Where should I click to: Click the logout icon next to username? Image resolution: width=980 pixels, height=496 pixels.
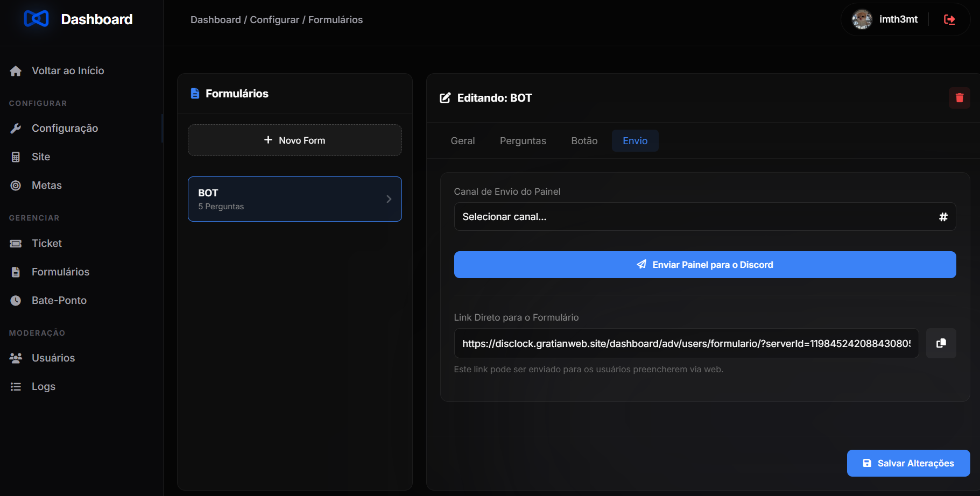(949, 20)
